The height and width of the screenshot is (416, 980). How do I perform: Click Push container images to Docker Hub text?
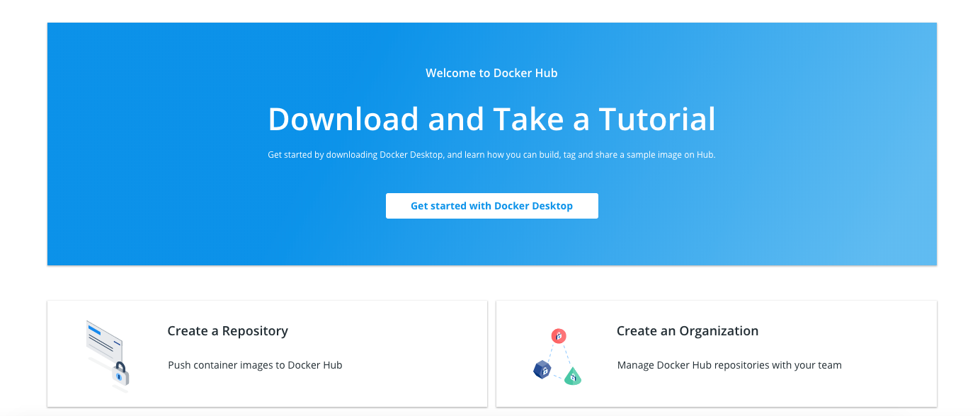(x=255, y=365)
